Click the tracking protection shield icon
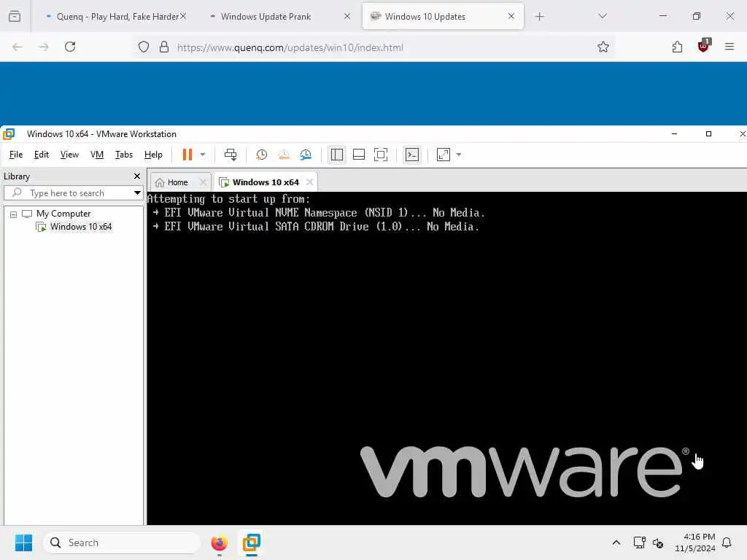This screenshot has width=747, height=560. (144, 47)
